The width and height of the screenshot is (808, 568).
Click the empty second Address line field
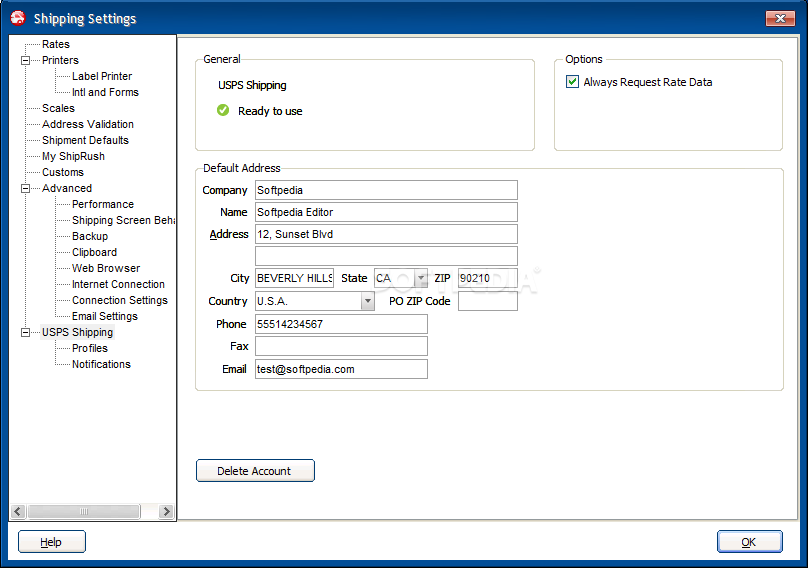(386, 256)
